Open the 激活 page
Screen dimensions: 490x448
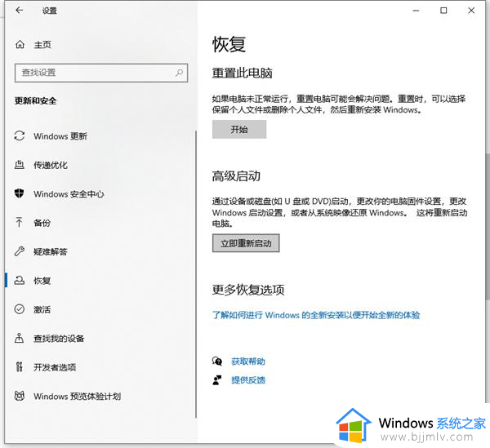[x=42, y=309]
